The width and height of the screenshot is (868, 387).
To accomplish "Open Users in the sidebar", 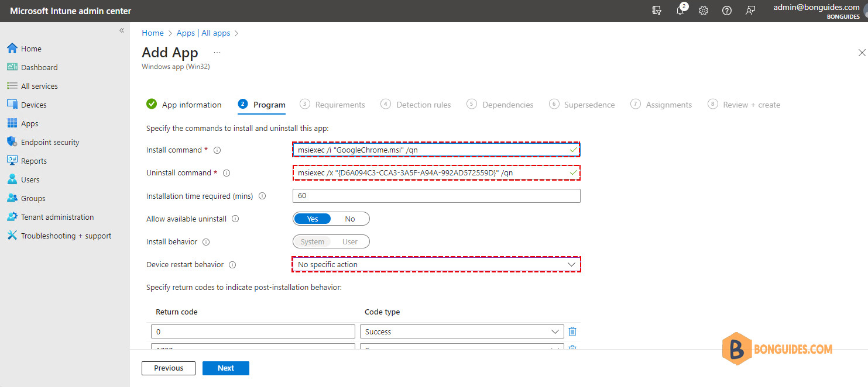I will [x=30, y=179].
